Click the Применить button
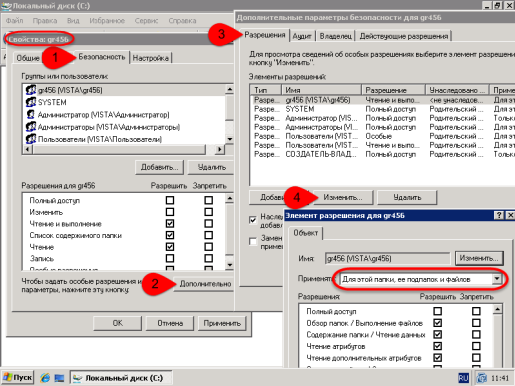Viewport: 515px width, 386px height. pyautogui.click(x=222, y=323)
